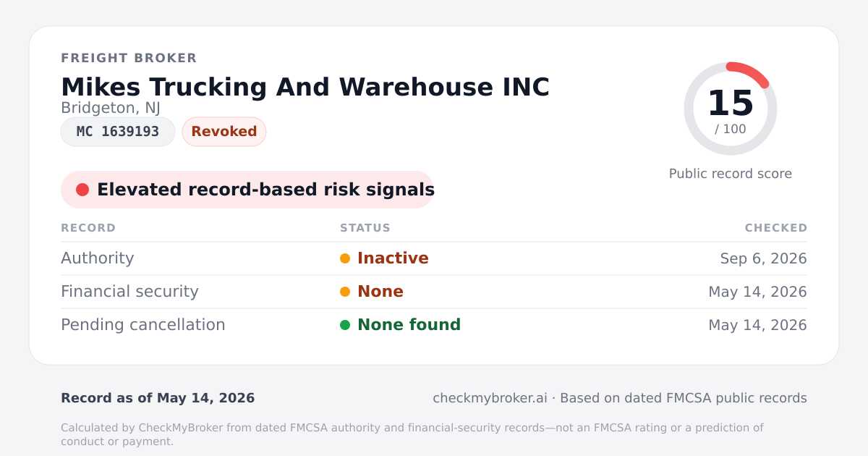
Task: Select the Financial security record row
Action: pos(434,292)
